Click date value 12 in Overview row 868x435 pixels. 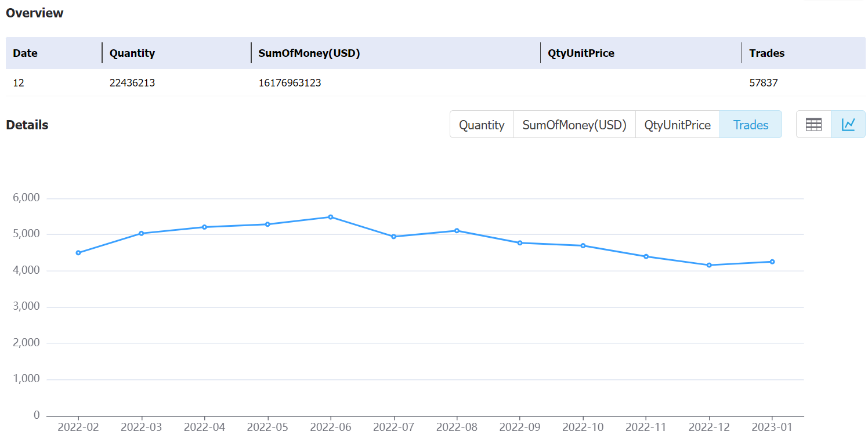click(x=19, y=83)
